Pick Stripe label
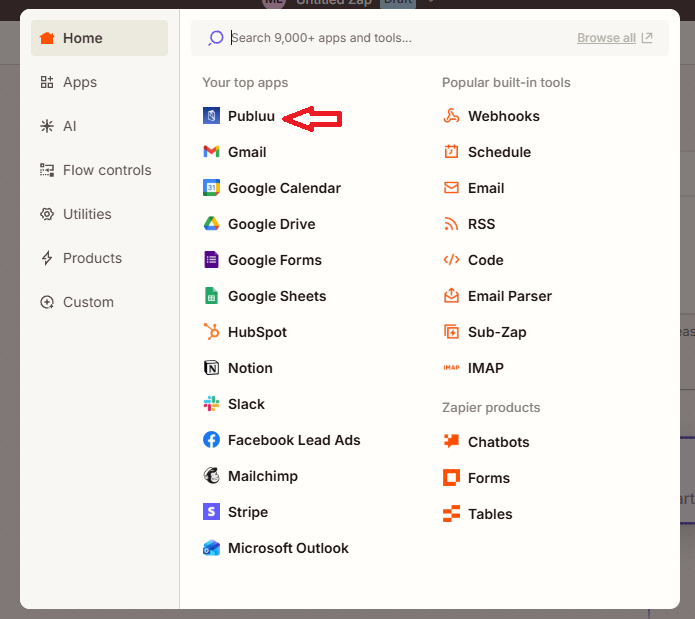695x619 pixels. click(248, 512)
